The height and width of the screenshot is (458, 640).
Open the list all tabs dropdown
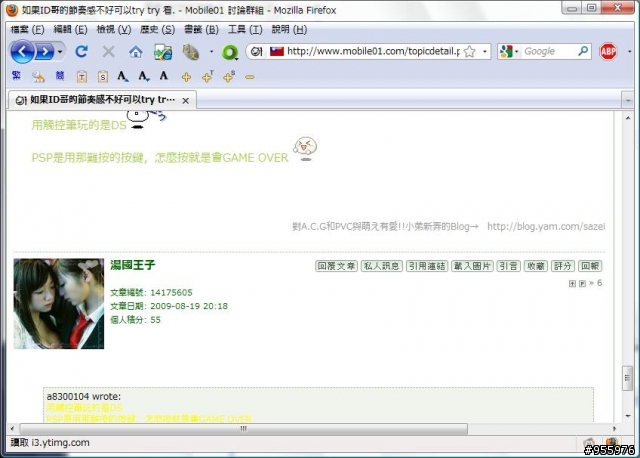point(628,100)
